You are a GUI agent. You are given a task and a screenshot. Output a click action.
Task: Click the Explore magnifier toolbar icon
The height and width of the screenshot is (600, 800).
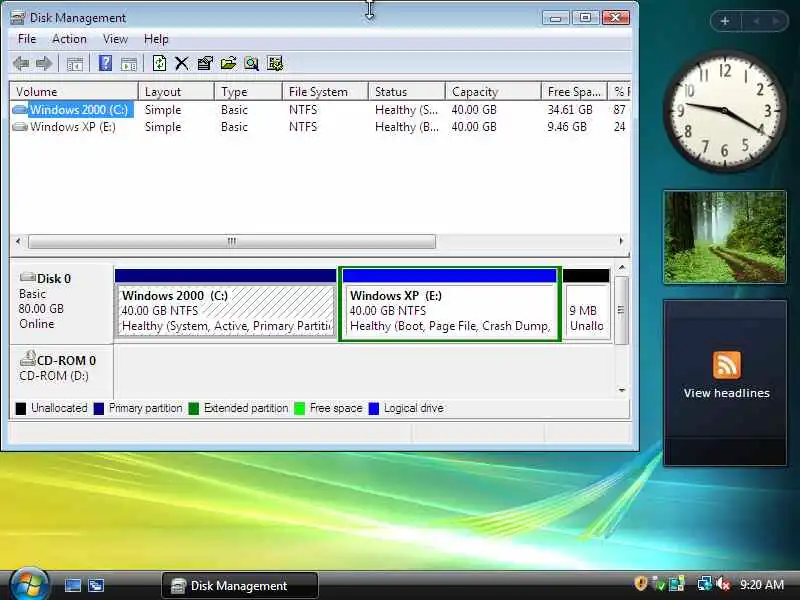tap(251, 64)
